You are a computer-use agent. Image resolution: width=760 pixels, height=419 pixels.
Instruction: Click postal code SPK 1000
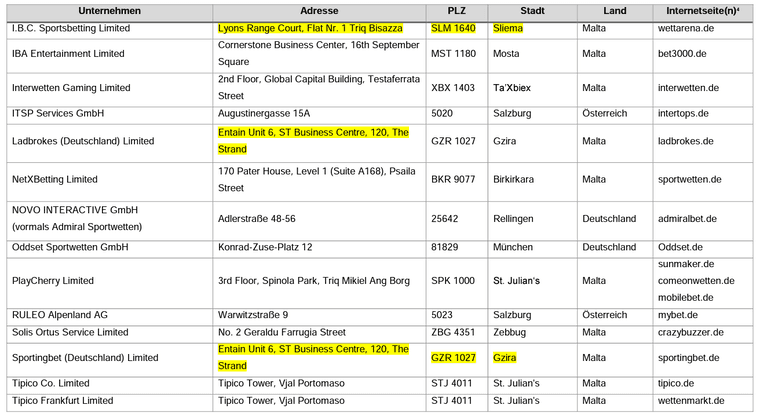453,281
